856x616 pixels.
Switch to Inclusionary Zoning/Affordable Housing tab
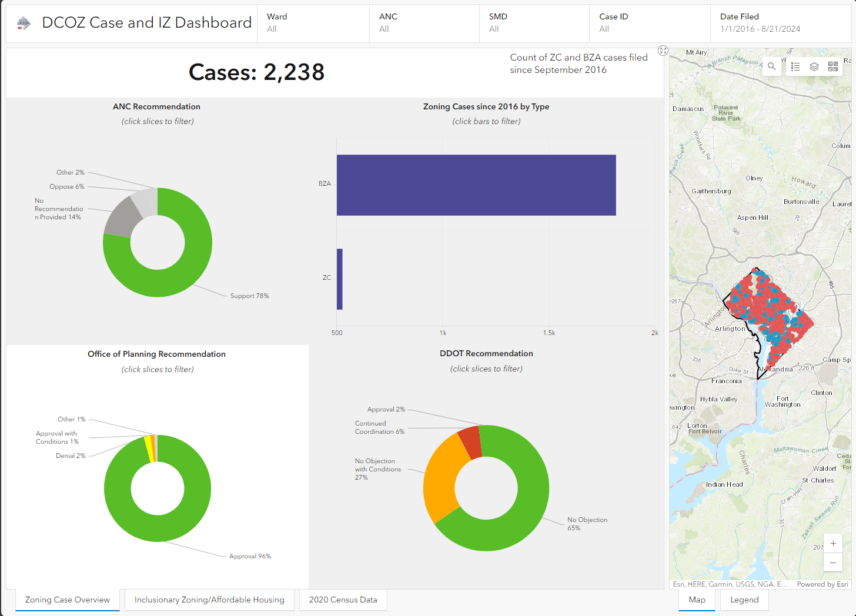pos(209,600)
